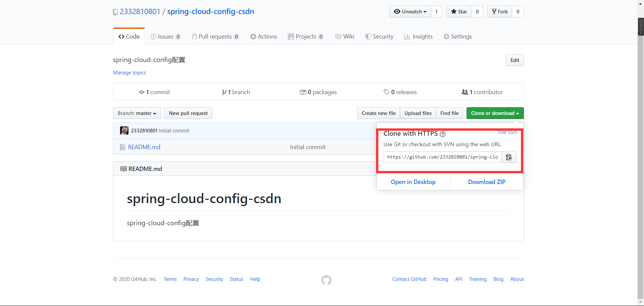Screen dimensions: 644x306
Task: Open the Projects tab
Action: pos(306,37)
